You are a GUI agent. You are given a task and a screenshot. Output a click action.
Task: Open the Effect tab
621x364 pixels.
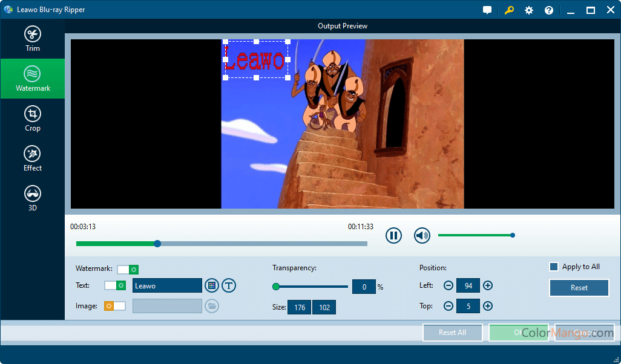click(x=33, y=159)
